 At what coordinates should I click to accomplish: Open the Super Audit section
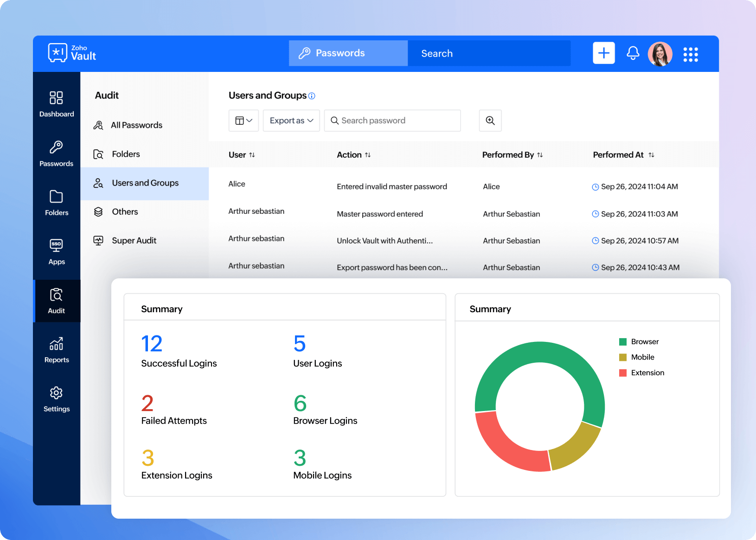pyautogui.click(x=134, y=240)
